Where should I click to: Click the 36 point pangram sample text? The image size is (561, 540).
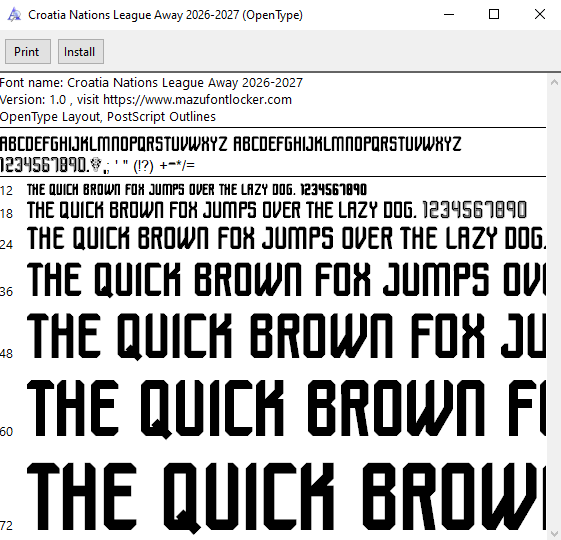[x=287, y=279]
